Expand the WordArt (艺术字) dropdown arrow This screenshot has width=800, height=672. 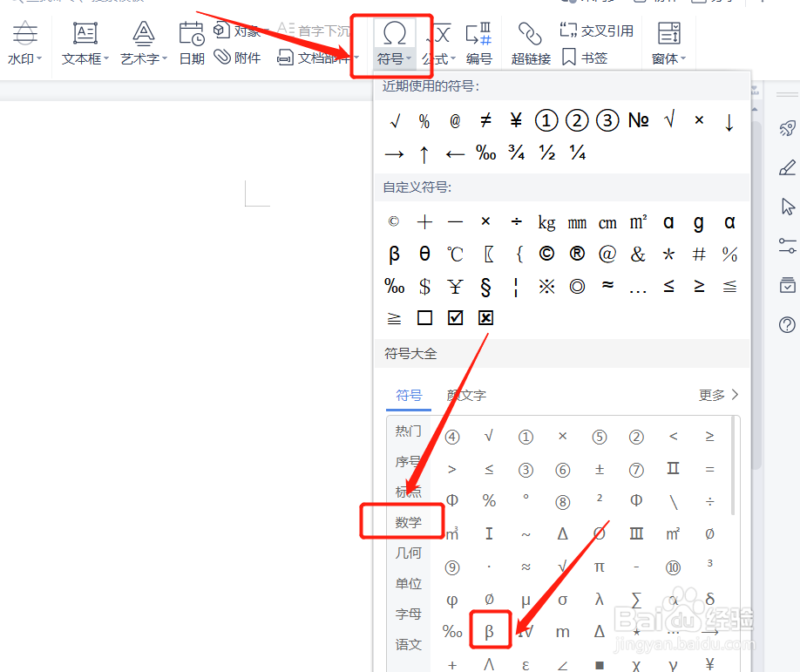[x=165, y=58]
